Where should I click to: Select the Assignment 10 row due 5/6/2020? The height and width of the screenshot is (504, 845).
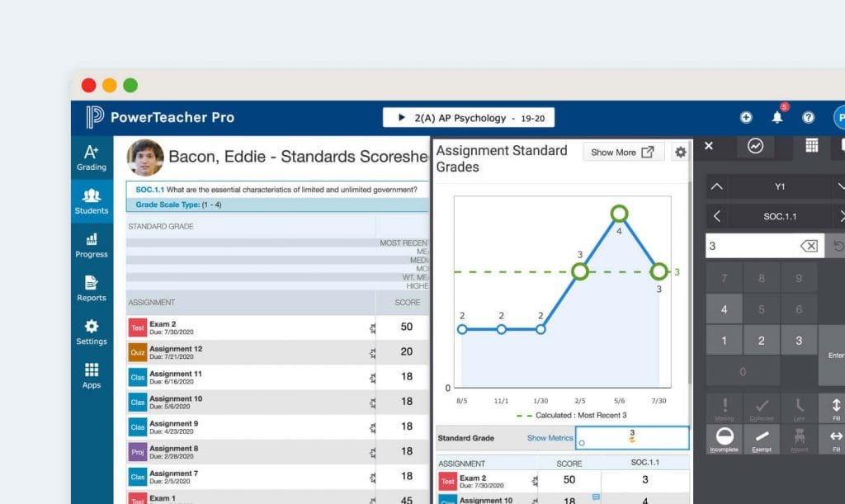tap(277, 403)
